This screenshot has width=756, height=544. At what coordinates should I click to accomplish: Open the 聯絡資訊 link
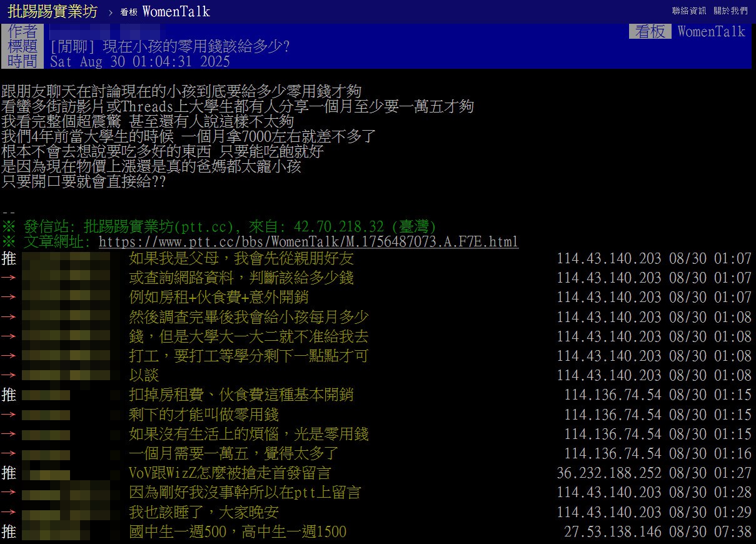pos(689,11)
